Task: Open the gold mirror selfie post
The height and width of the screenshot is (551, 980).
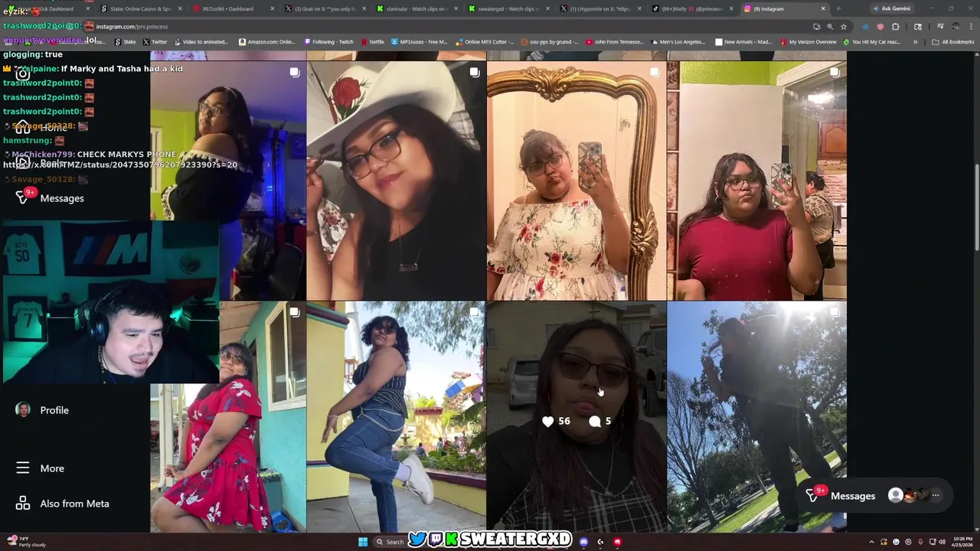Action: tap(576, 181)
